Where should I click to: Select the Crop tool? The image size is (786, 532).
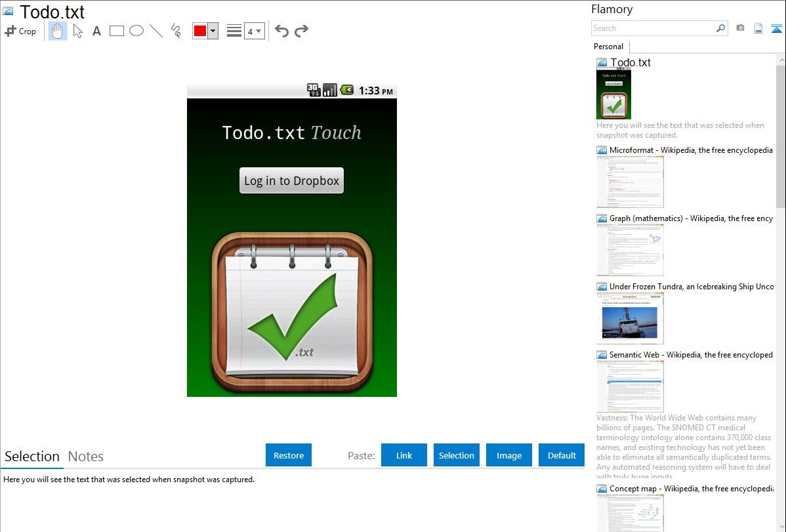pos(20,31)
